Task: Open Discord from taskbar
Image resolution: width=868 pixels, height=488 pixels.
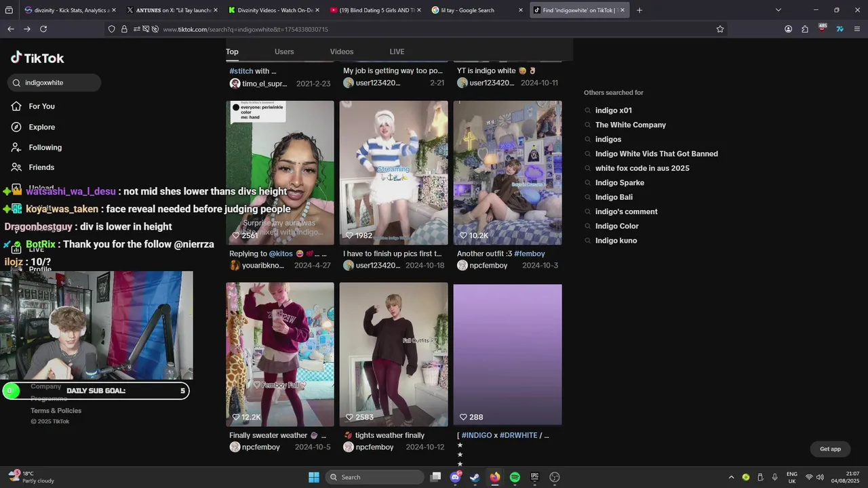Action: coord(456,477)
